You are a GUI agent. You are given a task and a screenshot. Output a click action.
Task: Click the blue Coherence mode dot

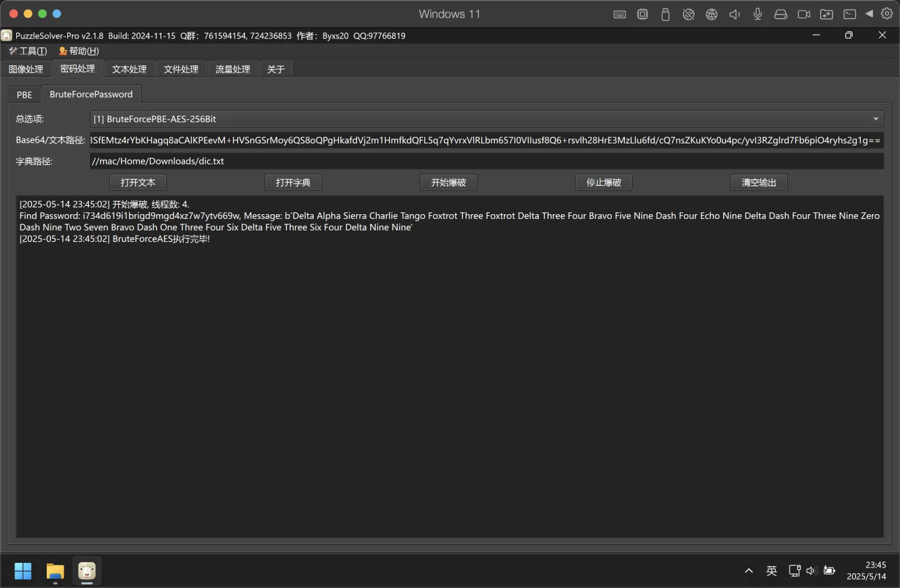56,13
